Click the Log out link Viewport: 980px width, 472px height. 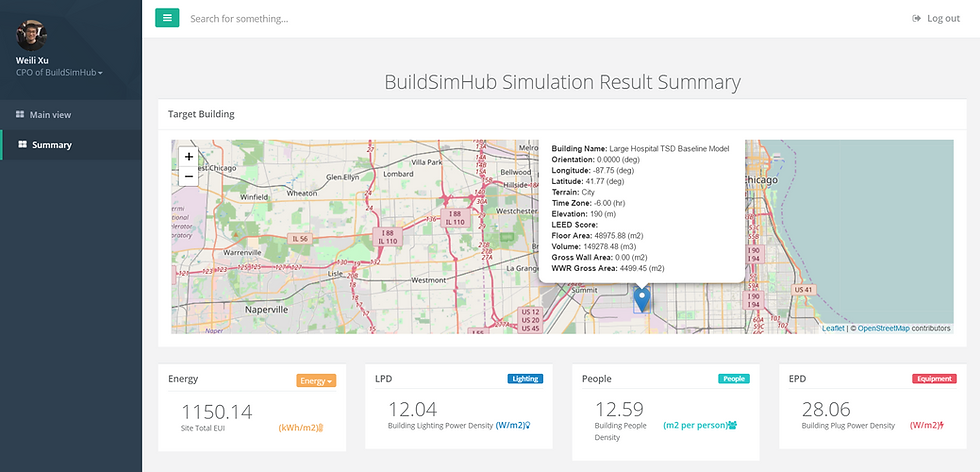(942, 18)
